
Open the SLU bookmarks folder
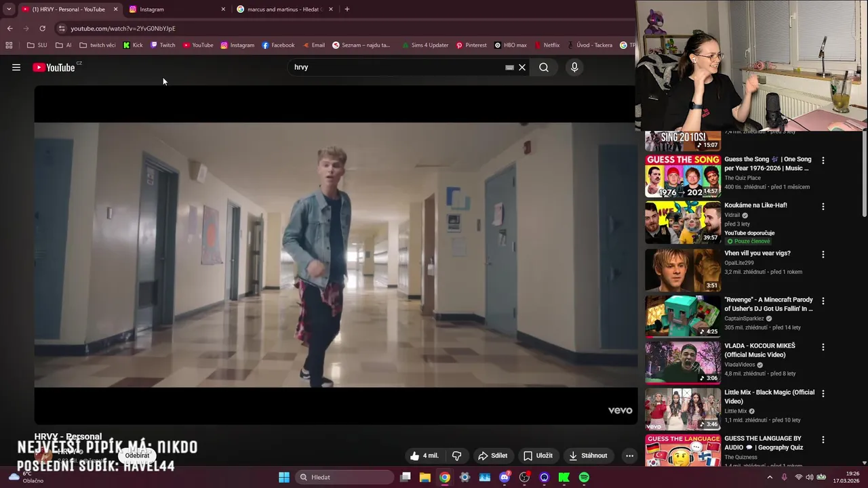coord(37,45)
